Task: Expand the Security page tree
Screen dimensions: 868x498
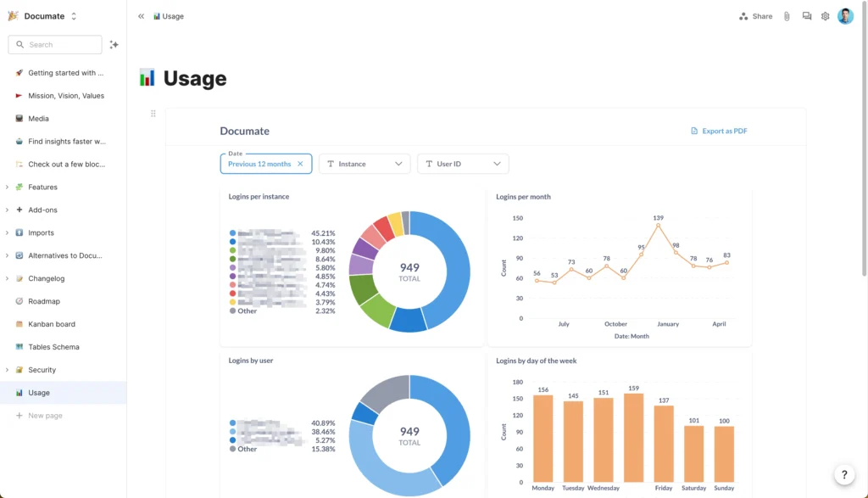Action: (x=7, y=370)
